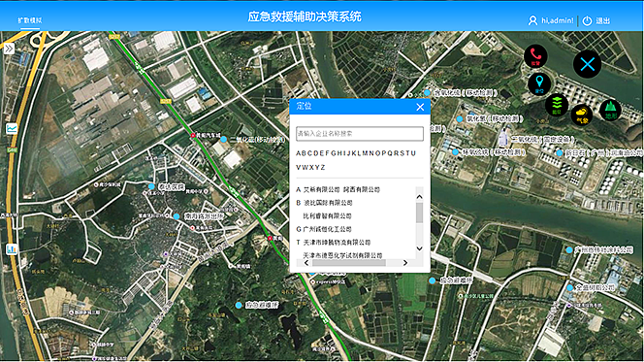Open the green mountain terrain (地形) button
This screenshot has width=644, height=362.
point(610,110)
